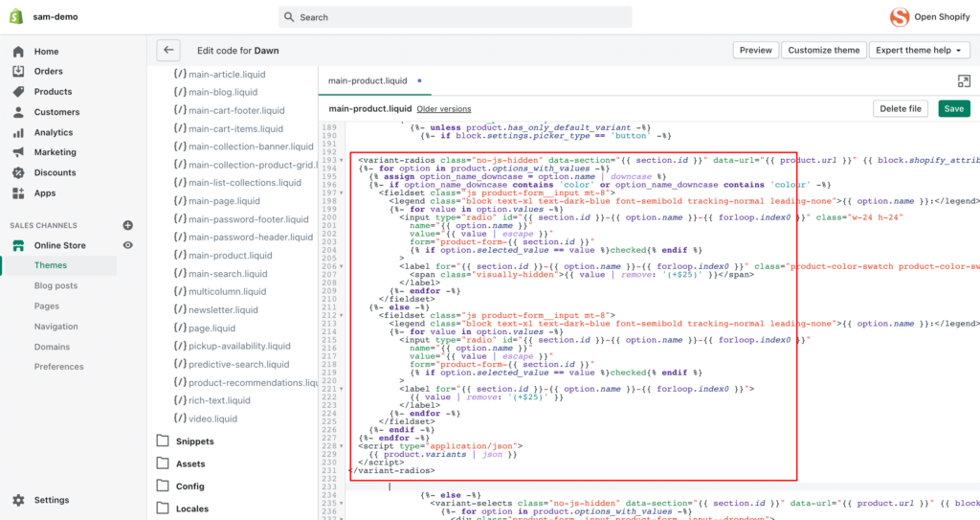View the online store via eye icon
Viewport: 980px width, 520px height.
pos(127,245)
